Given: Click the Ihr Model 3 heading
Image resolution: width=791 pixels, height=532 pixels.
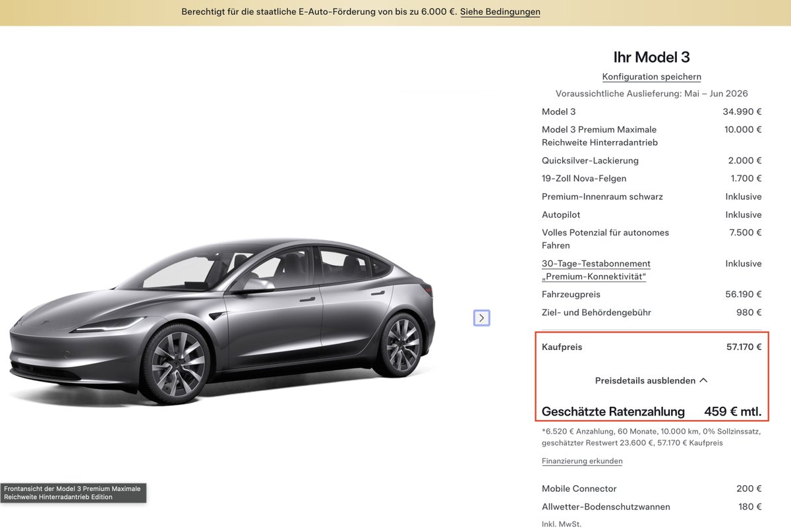Looking at the screenshot, I should coord(652,57).
